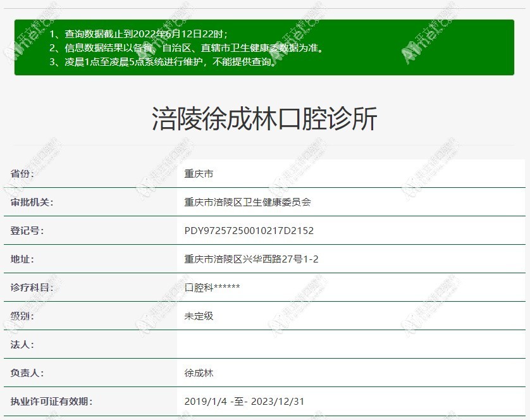Select the 登记号 label
Screen dimensions: 530x420
tap(27, 231)
